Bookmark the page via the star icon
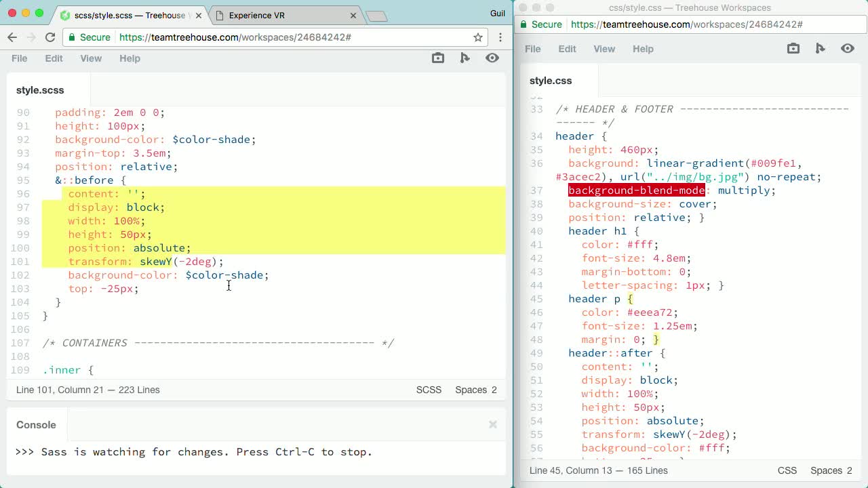Viewport: 868px width, 488px height. (x=477, y=37)
